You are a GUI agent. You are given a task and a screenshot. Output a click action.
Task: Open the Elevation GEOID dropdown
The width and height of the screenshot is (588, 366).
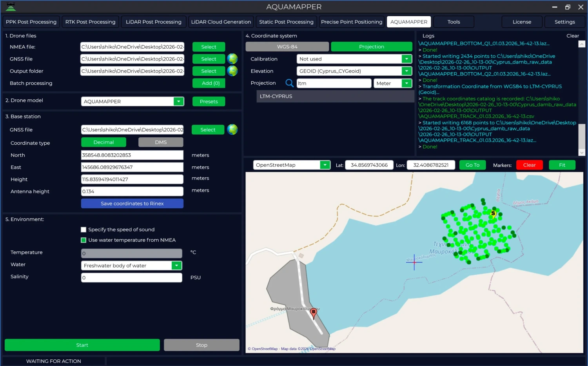[407, 71]
